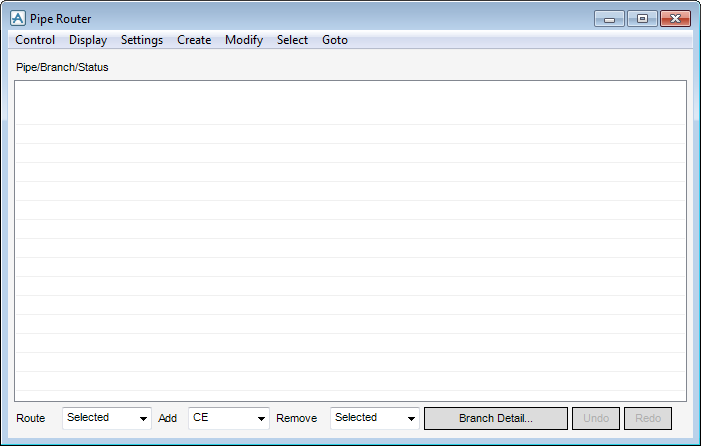Click the Pipe/Branch/Status column label
Screen dimensions: 701x446
[x=62, y=68]
